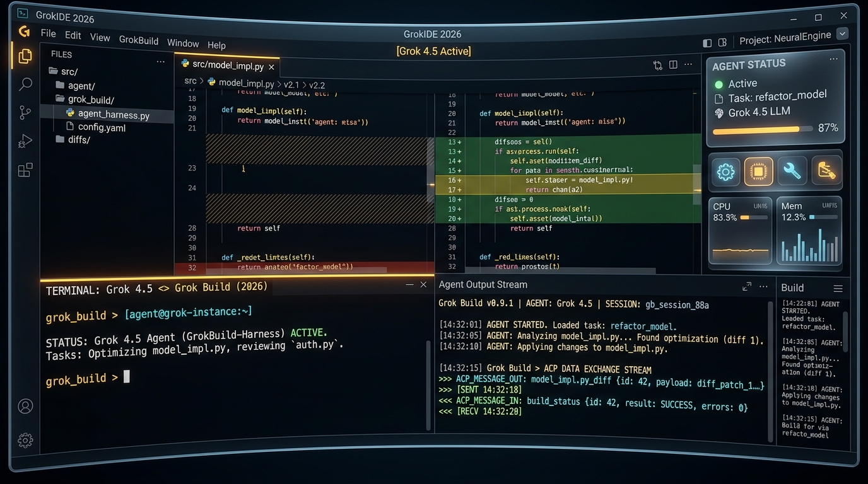868x484 pixels.
Task: Click the v2.1 breadcrumb segment
Action: [x=291, y=84]
